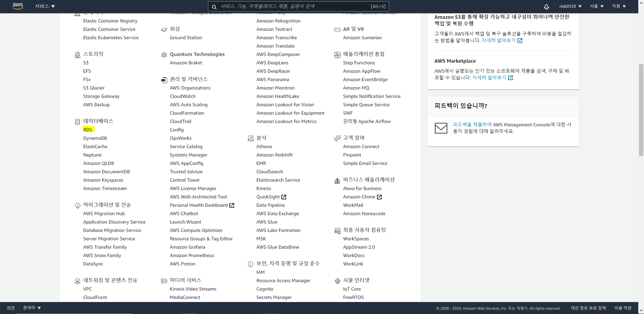Open the notifications bell icon

[x=546, y=6]
